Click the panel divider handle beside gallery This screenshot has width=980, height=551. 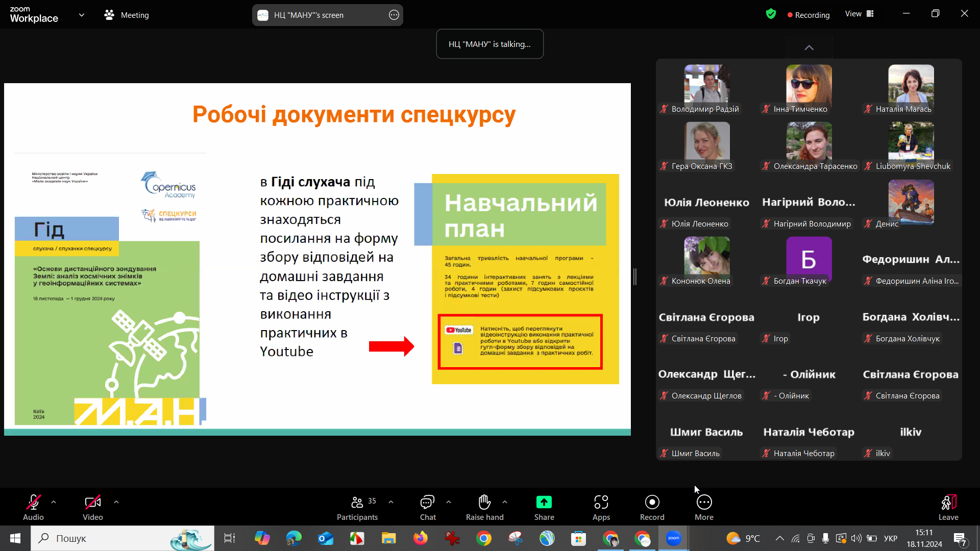pyautogui.click(x=635, y=277)
